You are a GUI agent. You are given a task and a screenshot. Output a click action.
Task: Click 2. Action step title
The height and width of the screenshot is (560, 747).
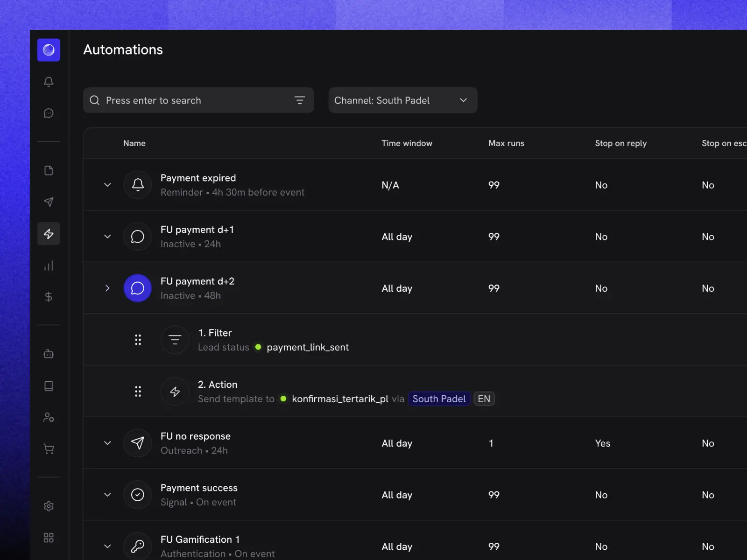[218, 385]
